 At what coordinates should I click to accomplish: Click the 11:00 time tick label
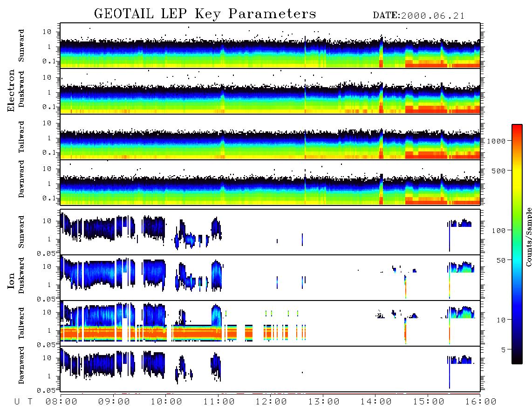tap(219, 402)
